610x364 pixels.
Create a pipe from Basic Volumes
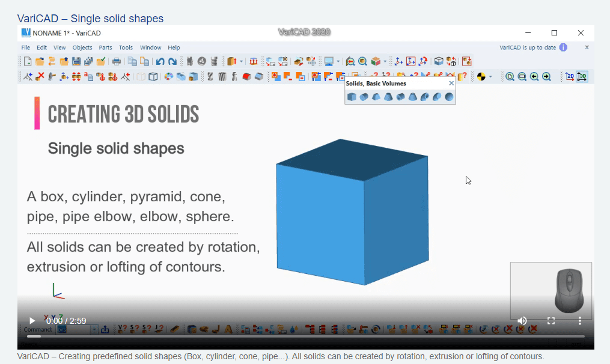click(x=400, y=97)
